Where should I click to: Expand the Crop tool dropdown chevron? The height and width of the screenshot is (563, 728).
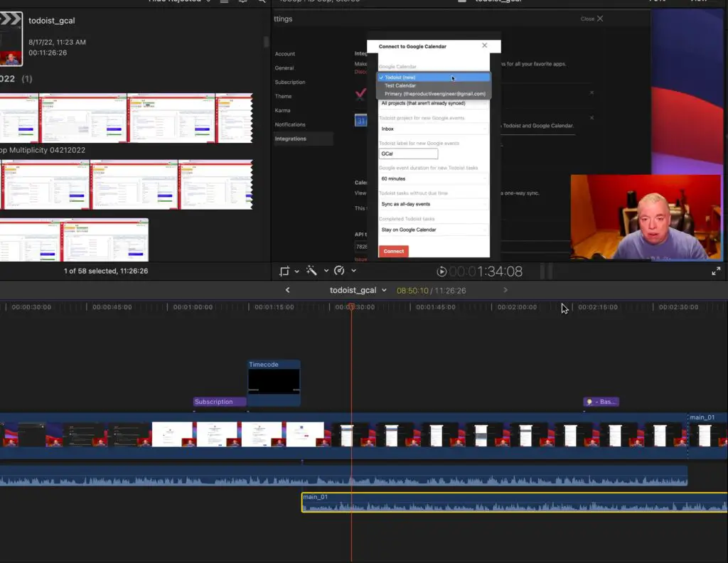point(296,271)
